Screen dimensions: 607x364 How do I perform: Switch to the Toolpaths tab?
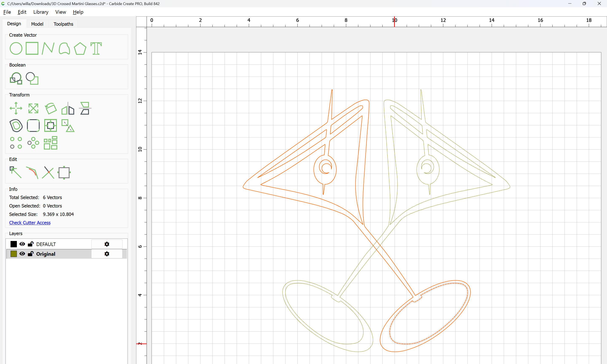coord(63,24)
